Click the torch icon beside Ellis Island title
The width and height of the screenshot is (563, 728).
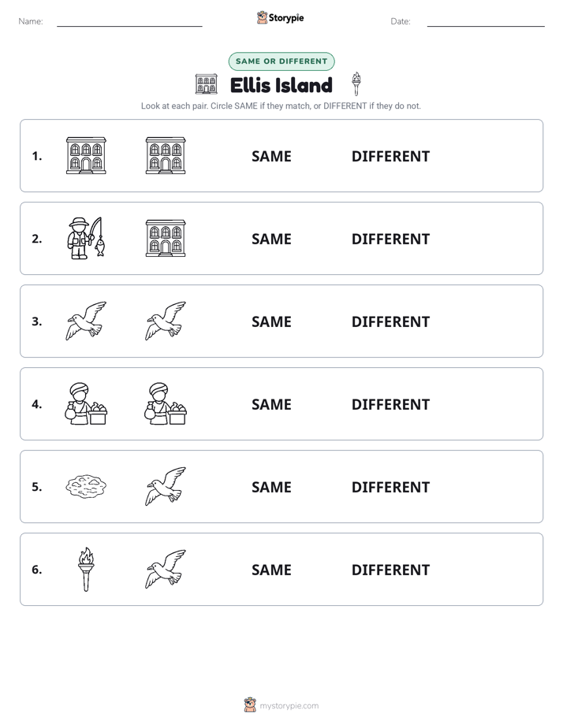[x=356, y=84]
